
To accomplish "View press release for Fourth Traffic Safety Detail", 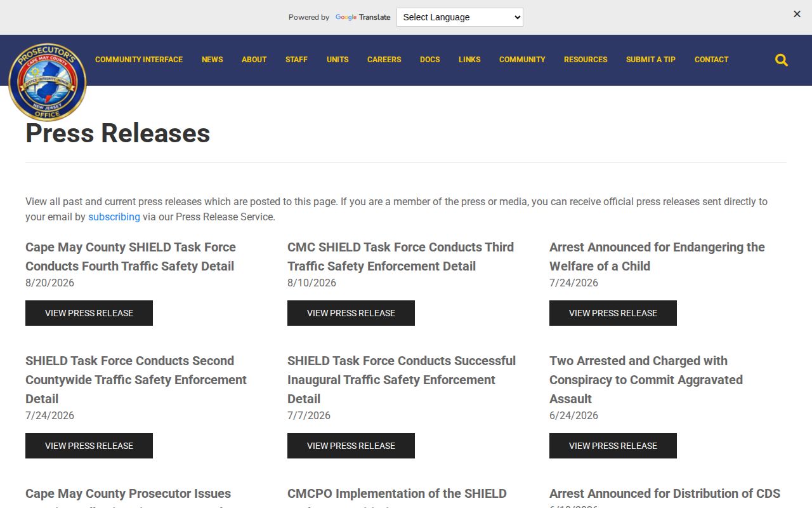I will (x=89, y=313).
